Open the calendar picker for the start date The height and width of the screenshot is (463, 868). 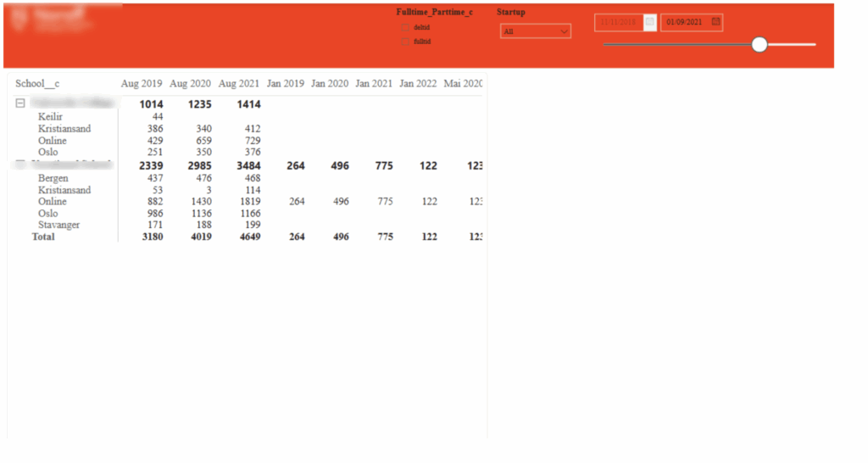point(649,22)
